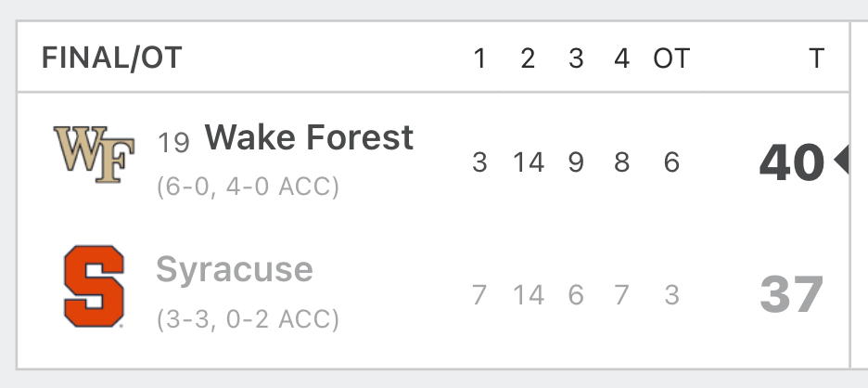
Task: Click Syracuse's second quarter score 14
Action: click(528, 295)
